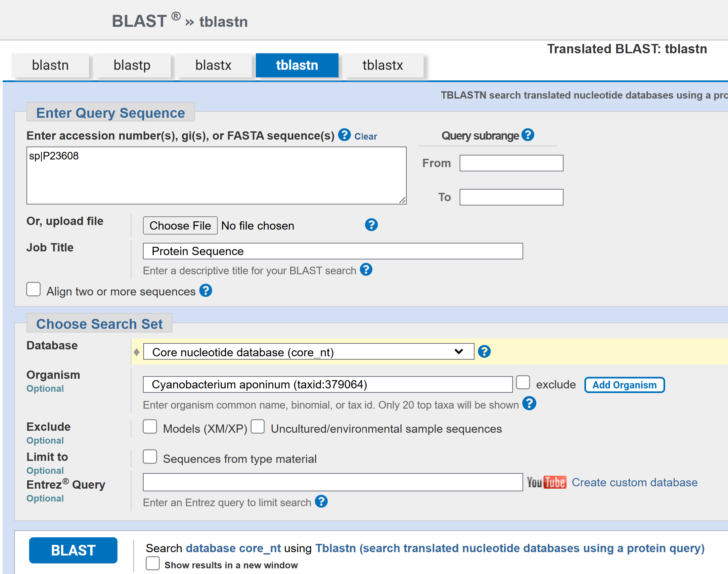The width and height of the screenshot is (728, 574).
Task: Open help icon beside upload file
Action: pos(371,225)
